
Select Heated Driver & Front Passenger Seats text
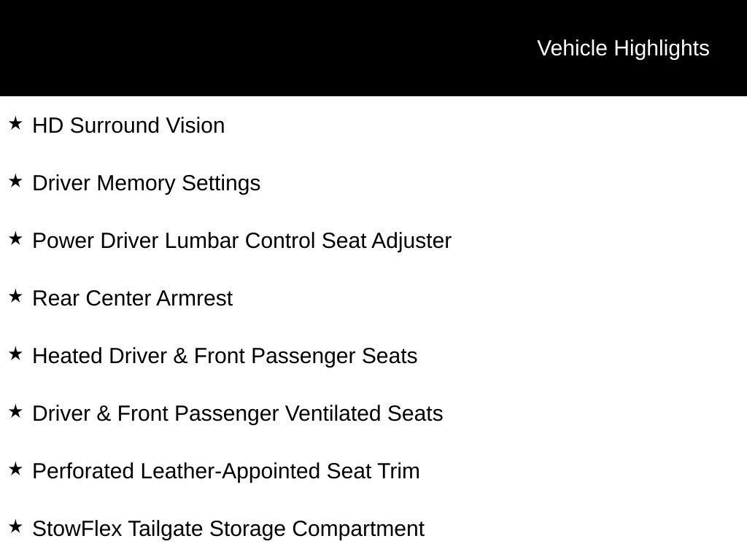pos(225,356)
